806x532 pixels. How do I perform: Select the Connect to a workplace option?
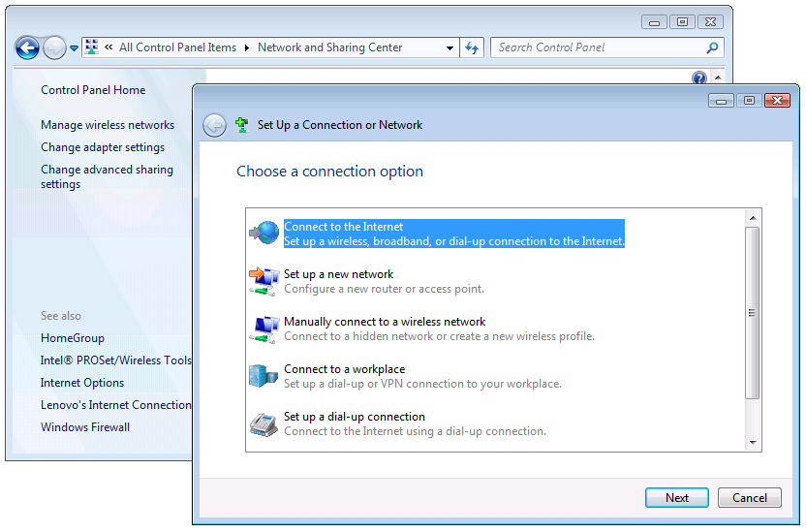click(422, 376)
